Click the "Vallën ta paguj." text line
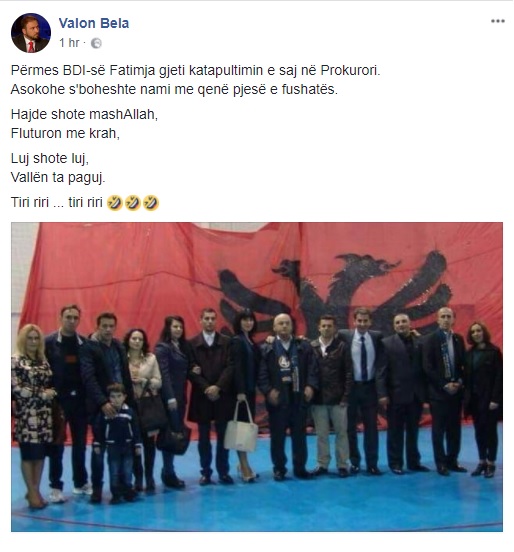 pos(58,177)
